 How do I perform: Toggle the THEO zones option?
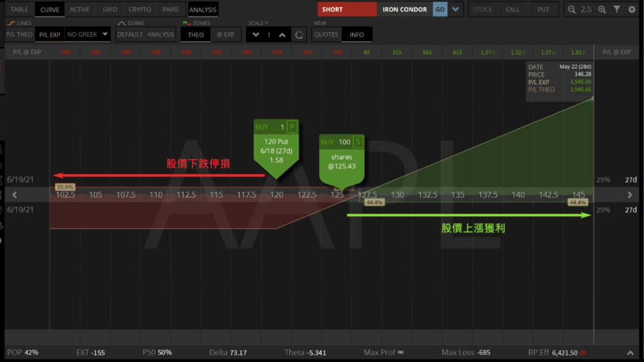[x=196, y=35]
